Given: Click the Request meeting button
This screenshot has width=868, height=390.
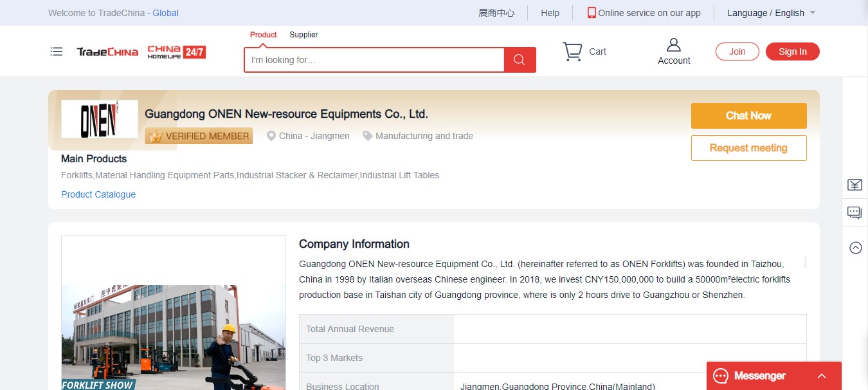Looking at the screenshot, I should click(748, 148).
